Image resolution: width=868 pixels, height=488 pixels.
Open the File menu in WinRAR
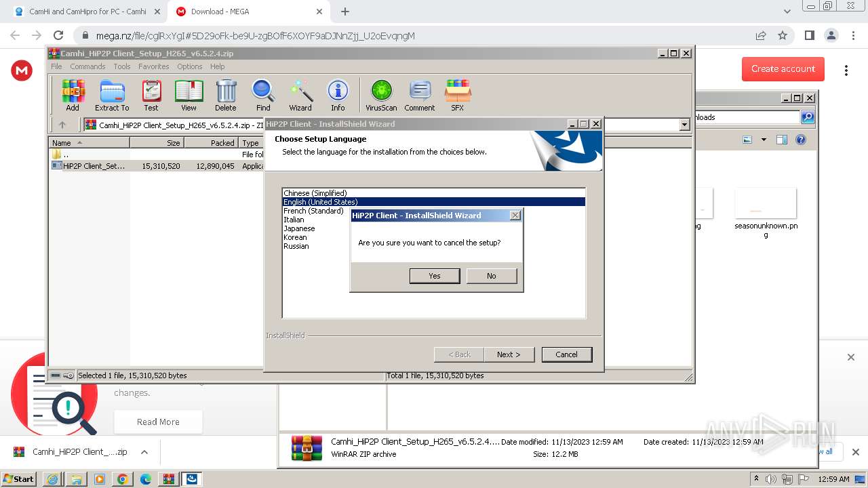pos(56,66)
